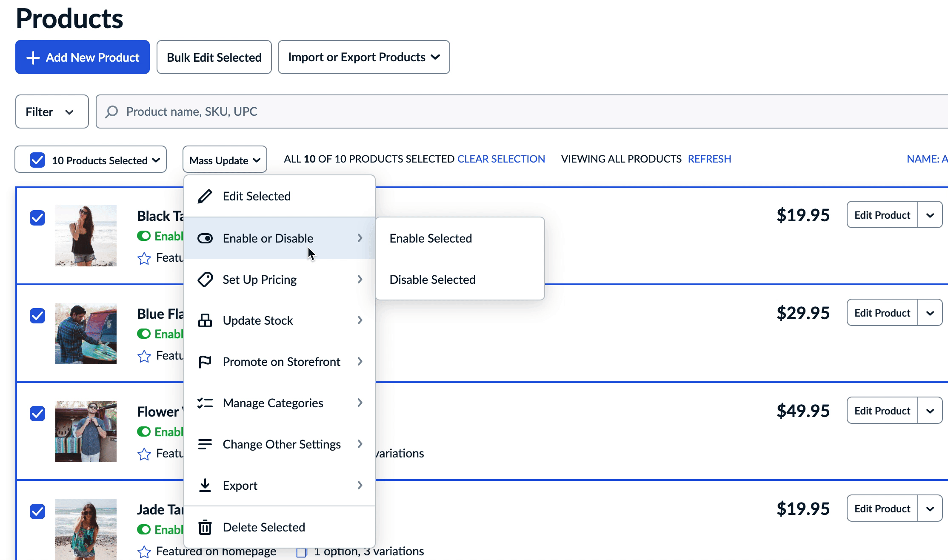948x560 pixels.
Task: Click the star icon on the Blue Flannel product
Action: pyautogui.click(x=144, y=356)
